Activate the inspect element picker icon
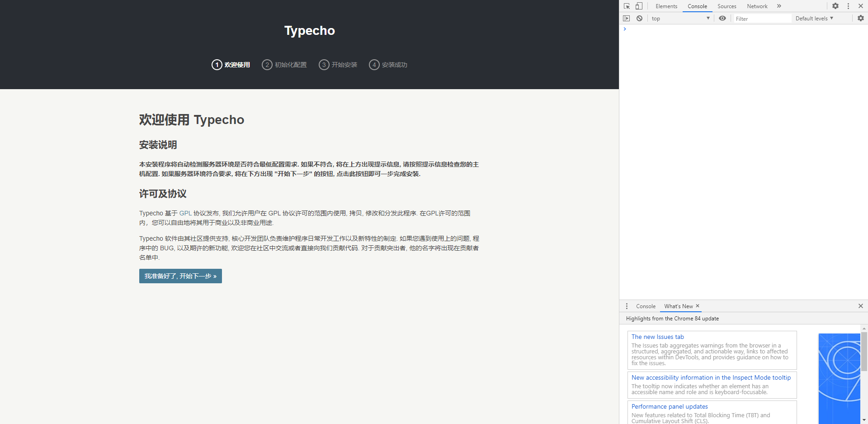Screen dimensions: 868x424 point(627,6)
